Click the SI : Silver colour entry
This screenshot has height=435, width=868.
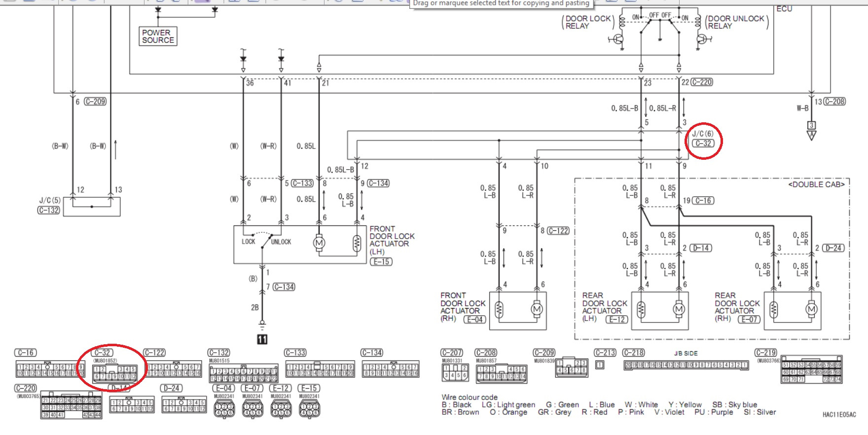point(760,412)
